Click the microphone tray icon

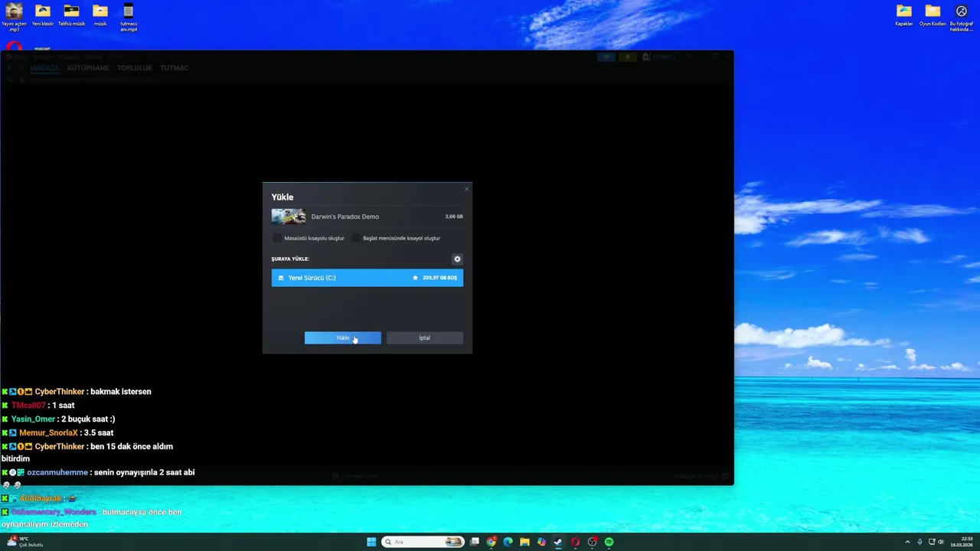point(920,542)
